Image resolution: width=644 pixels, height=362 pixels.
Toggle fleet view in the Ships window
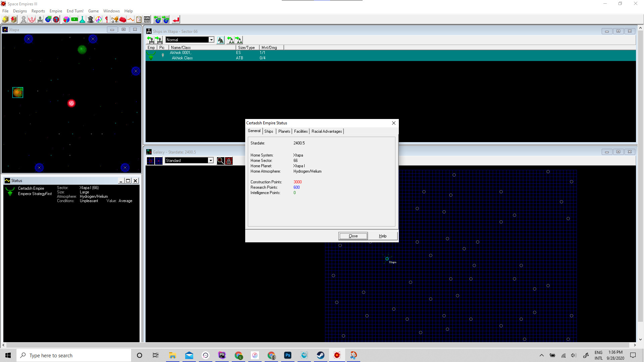click(x=221, y=40)
